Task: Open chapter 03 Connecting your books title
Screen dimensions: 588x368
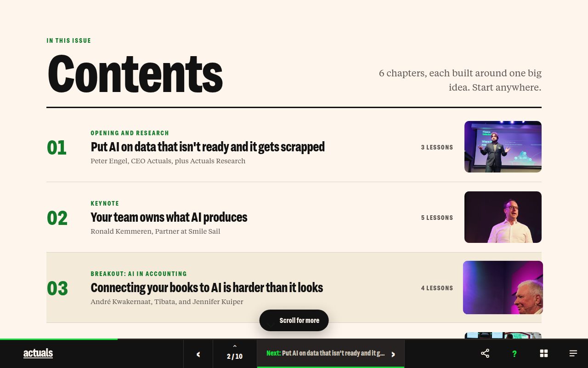Action: click(207, 287)
